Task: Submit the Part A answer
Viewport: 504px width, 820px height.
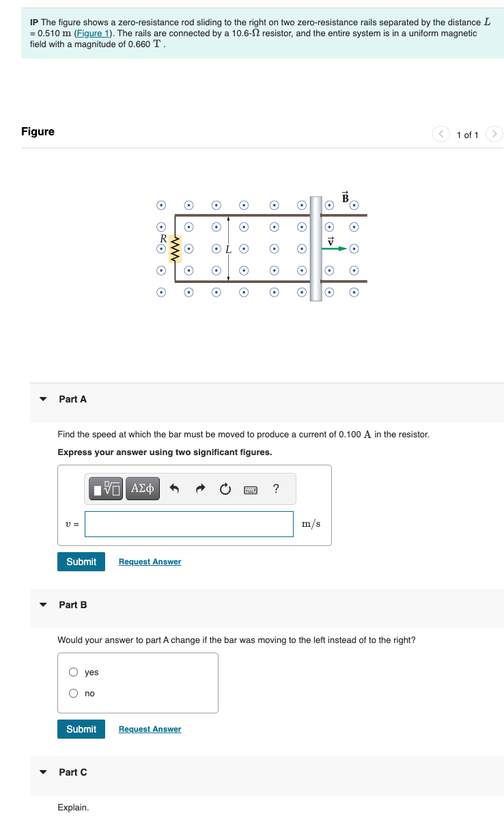Action: [81, 561]
